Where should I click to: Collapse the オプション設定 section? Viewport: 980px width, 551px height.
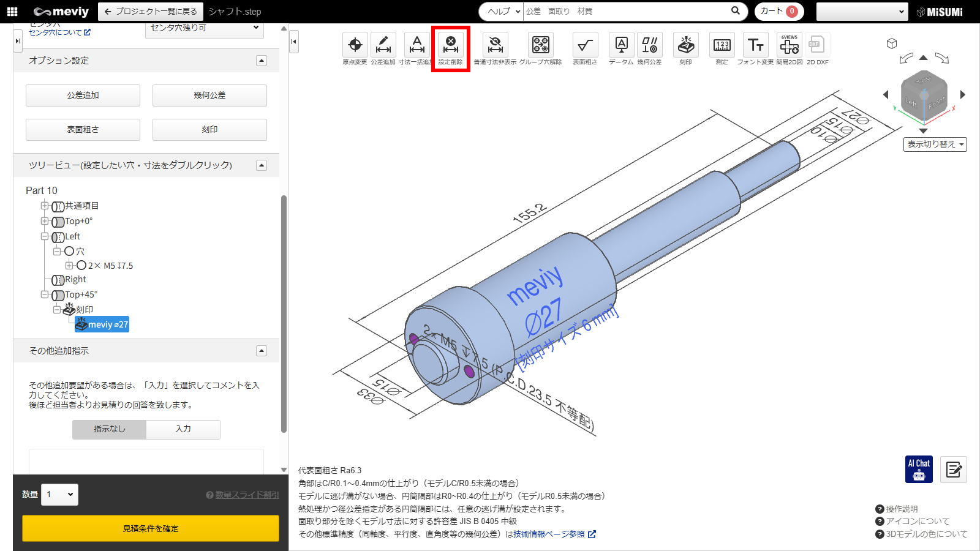pos(262,61)
